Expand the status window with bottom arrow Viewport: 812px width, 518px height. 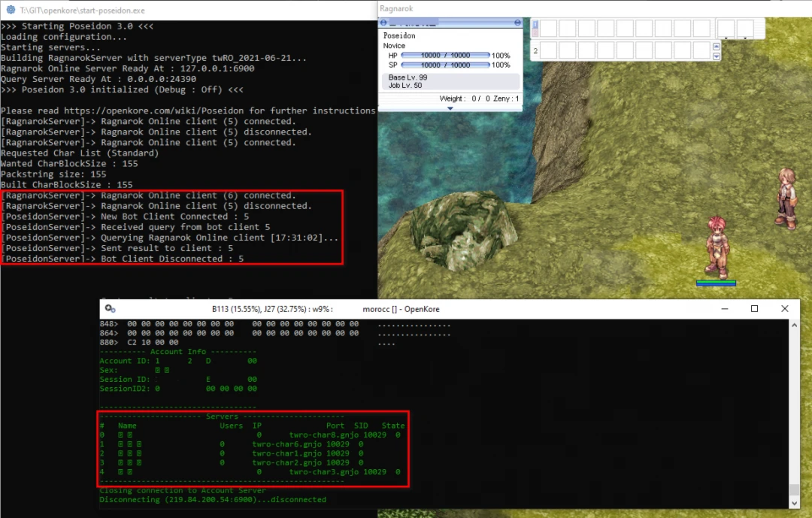tap(450, 108)
